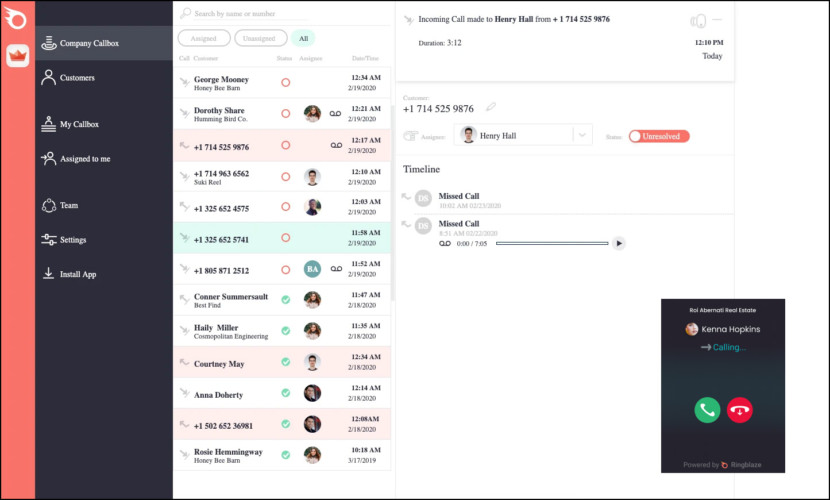Toggle status for +1 325 652 4575 row
830x500 pixels.
click(x=285, y=207)
